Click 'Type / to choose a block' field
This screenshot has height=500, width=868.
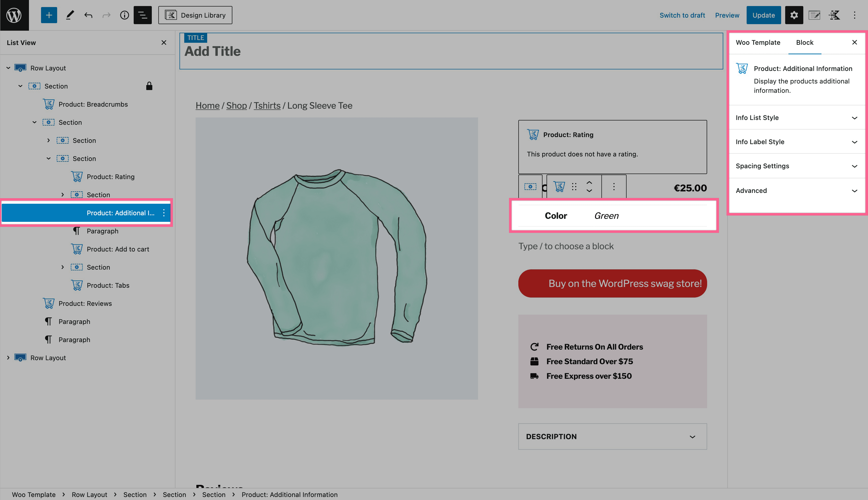click(613, 246)
